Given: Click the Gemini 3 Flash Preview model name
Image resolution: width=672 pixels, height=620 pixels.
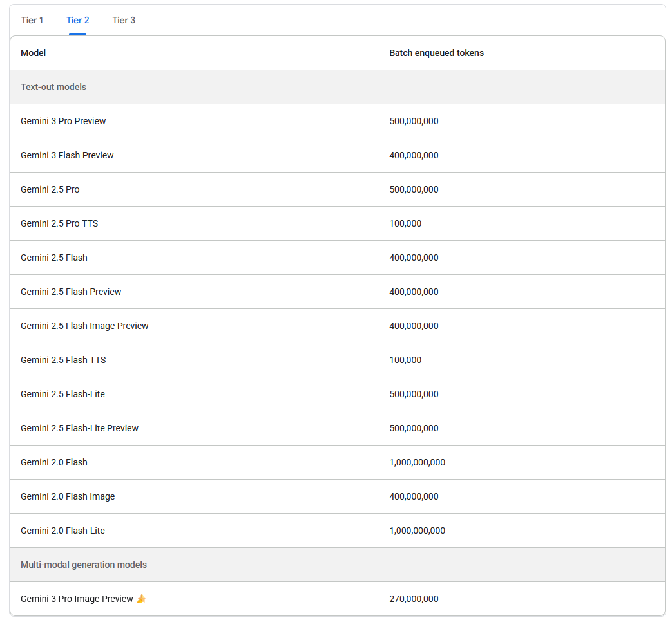Looking at the screenshot, I should click(x=67, y=155).
